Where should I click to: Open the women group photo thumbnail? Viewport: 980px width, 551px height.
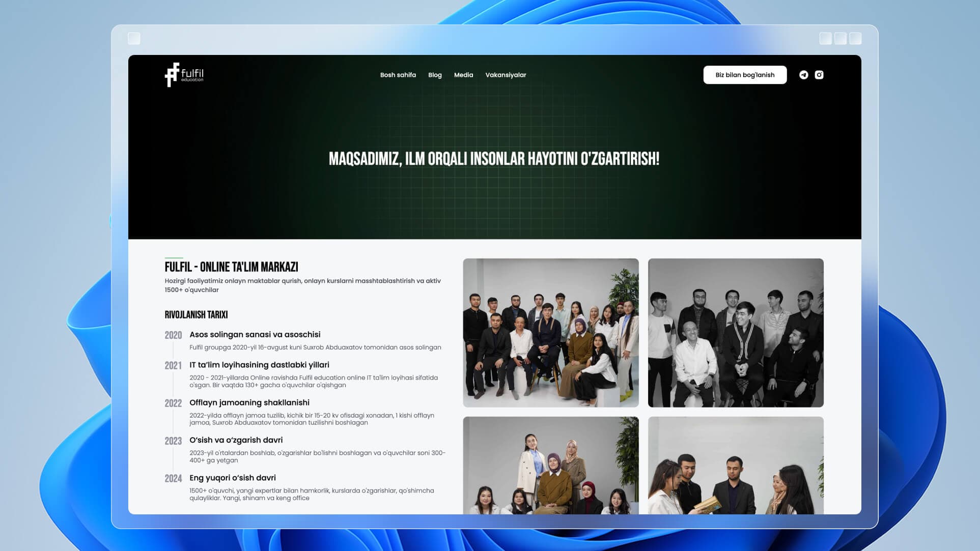click(x=550, y=465)
